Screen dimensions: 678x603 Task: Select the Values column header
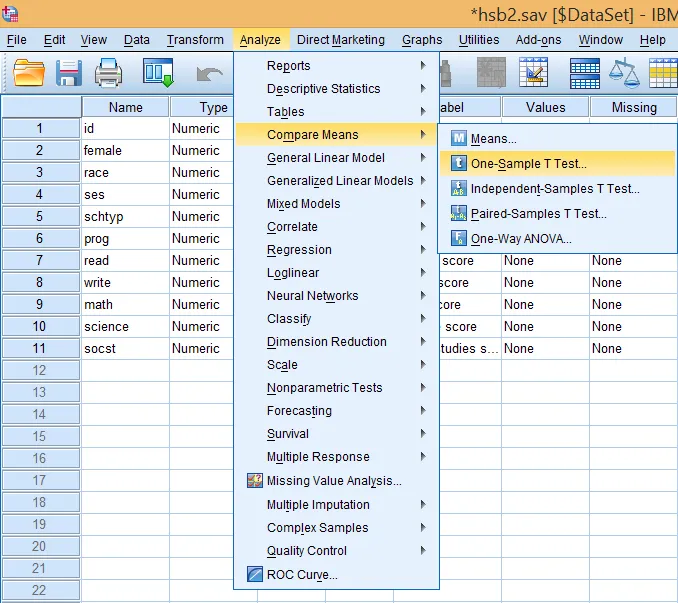click(545, 107)
